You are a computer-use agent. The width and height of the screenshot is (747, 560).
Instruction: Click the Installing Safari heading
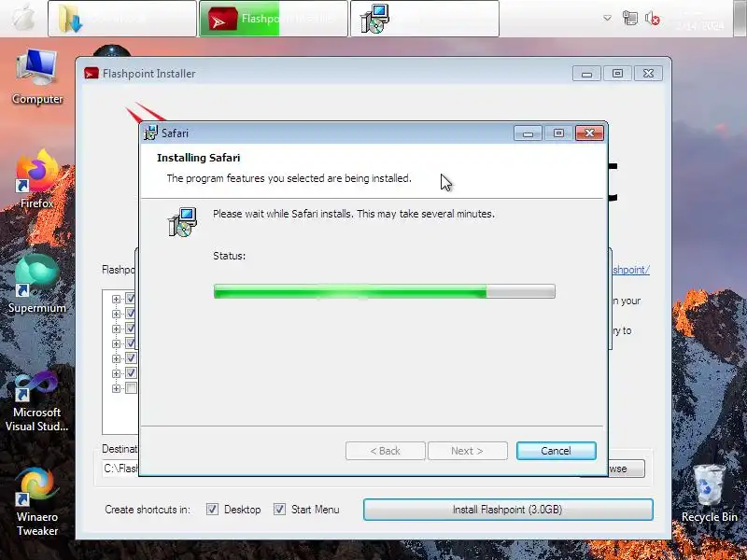coord(199,158)
